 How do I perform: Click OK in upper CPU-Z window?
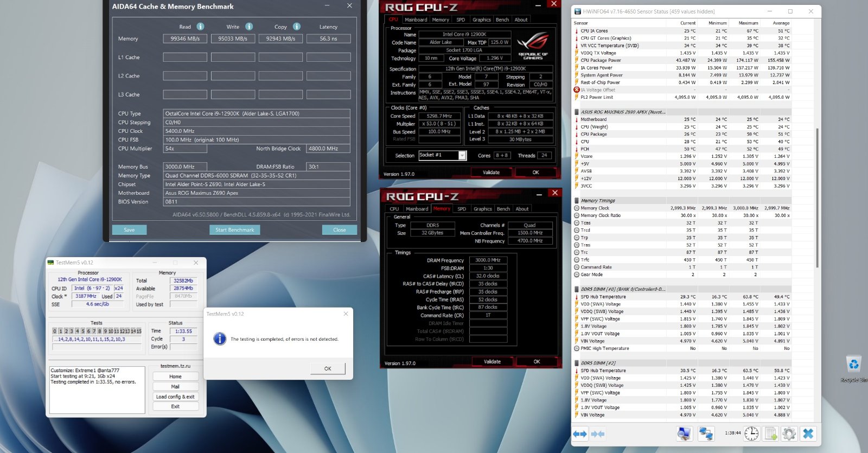click(x=536, y=173)
